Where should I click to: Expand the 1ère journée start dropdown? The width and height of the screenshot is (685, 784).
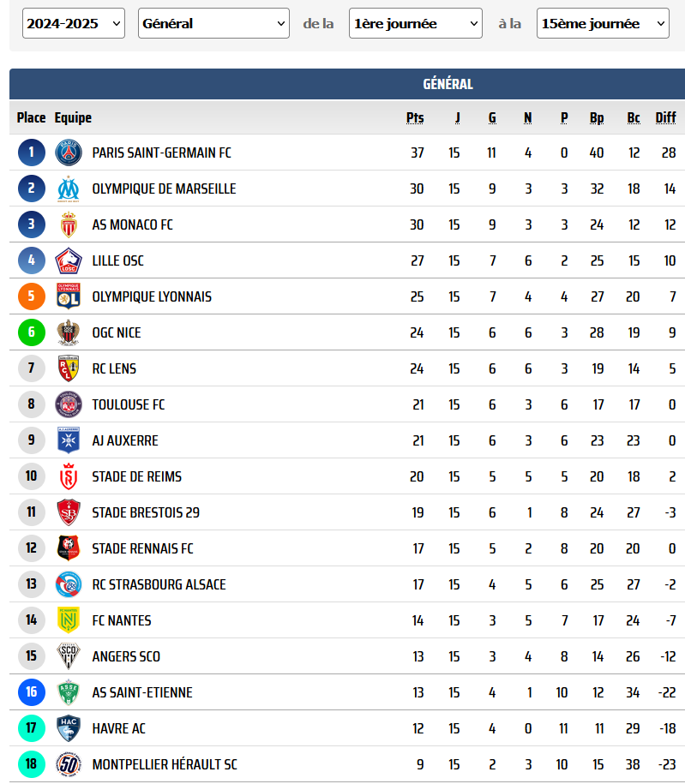(x=416, y=23)
